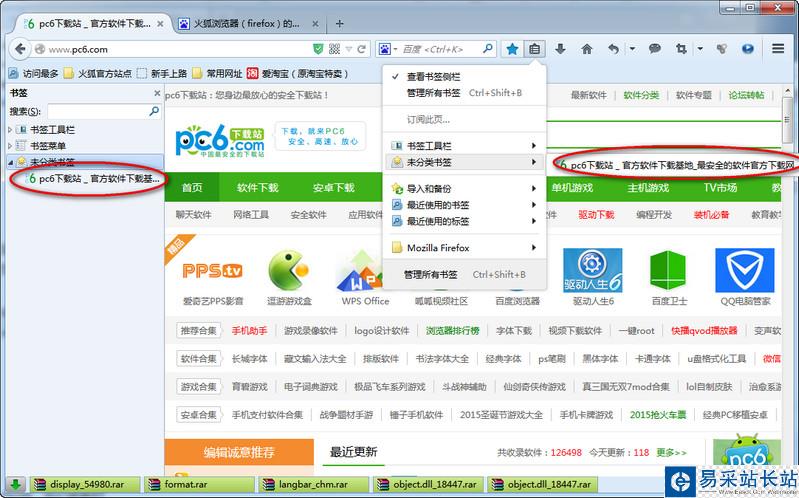
Task: Click the Baidu paw search engine icon
Action: (x=385, y=49)
